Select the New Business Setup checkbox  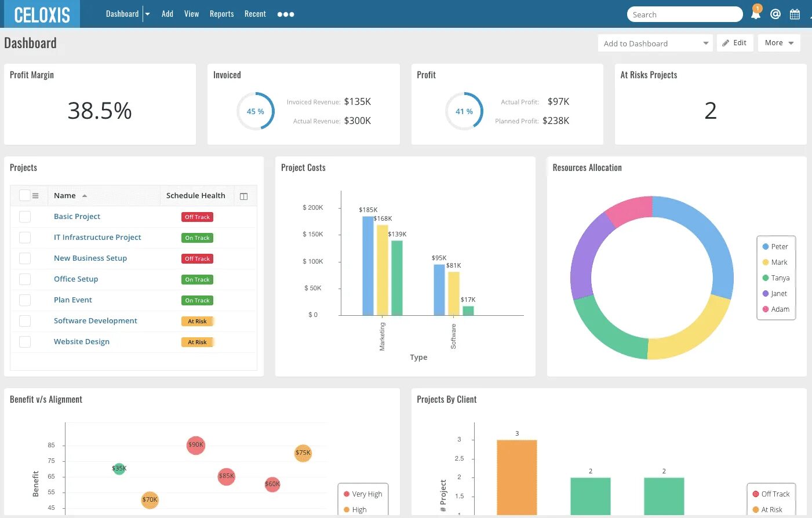click(x=25, y=258)
